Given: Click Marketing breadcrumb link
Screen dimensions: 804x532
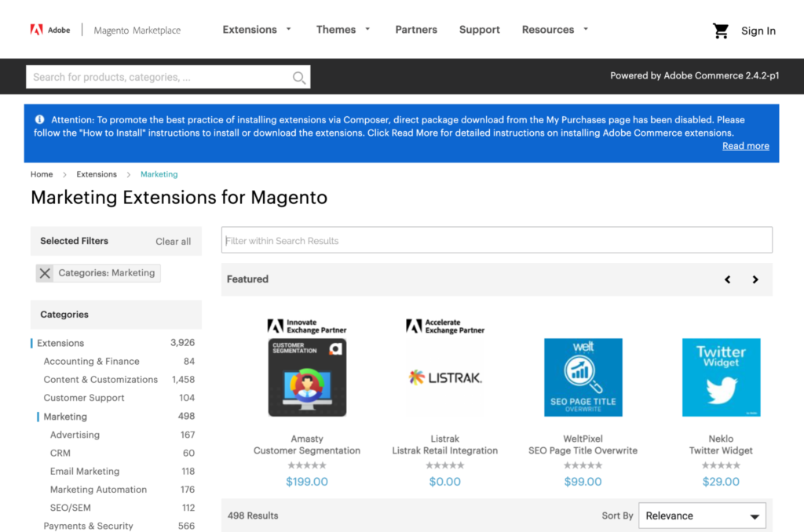Looking at the screenshot, I should [x=159, y=174].
